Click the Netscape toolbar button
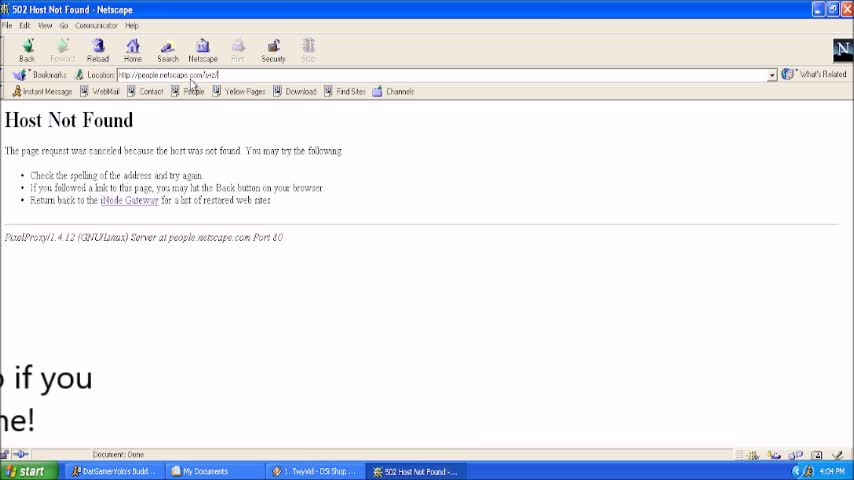 point(203,51)
